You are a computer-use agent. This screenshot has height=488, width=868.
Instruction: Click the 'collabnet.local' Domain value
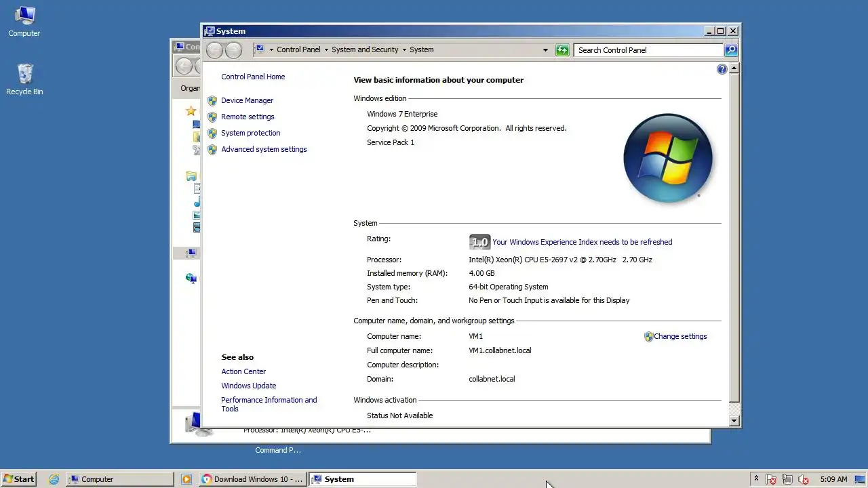[x=492, y=379]
